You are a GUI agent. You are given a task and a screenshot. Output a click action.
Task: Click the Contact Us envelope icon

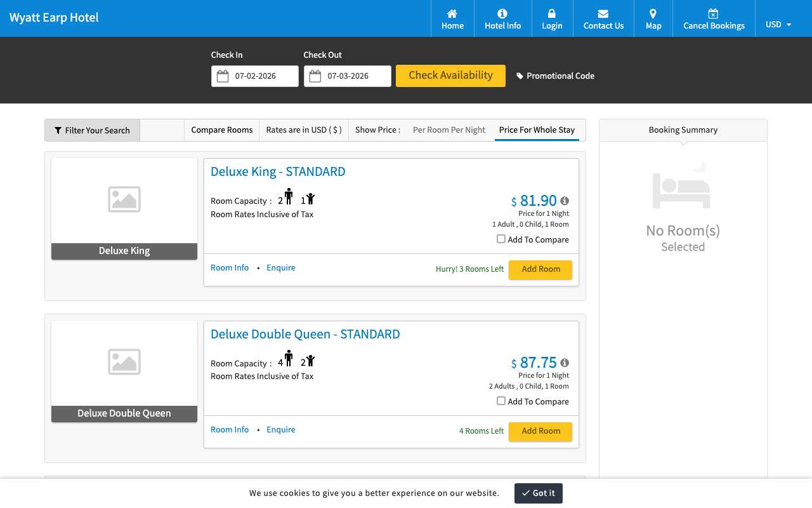click(x=603, y=13)
